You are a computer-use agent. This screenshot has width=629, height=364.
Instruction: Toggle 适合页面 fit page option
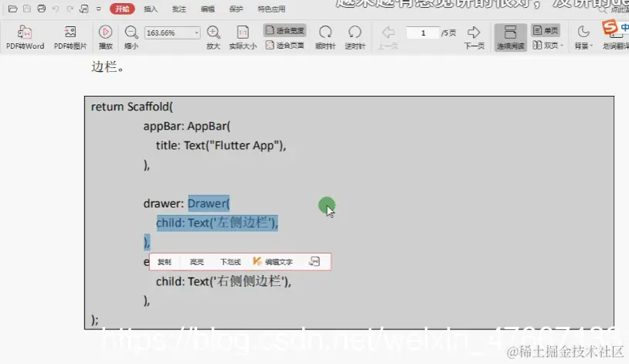(x=285, y=46)
